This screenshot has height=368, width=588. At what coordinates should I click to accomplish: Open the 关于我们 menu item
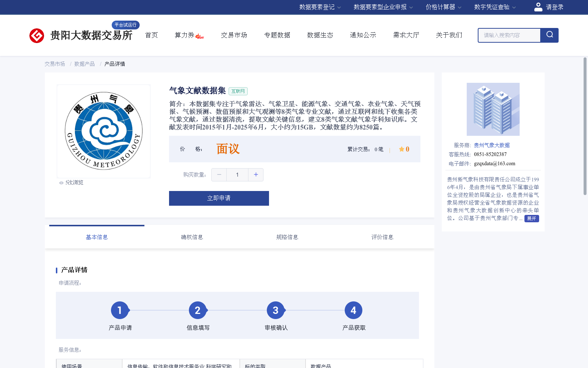(449, 35)
